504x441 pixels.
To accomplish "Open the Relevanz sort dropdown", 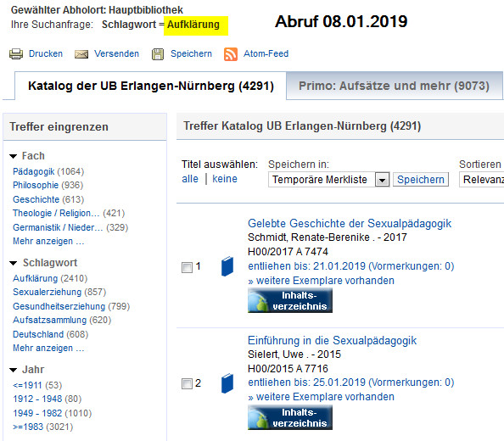I will click(481, 180).
